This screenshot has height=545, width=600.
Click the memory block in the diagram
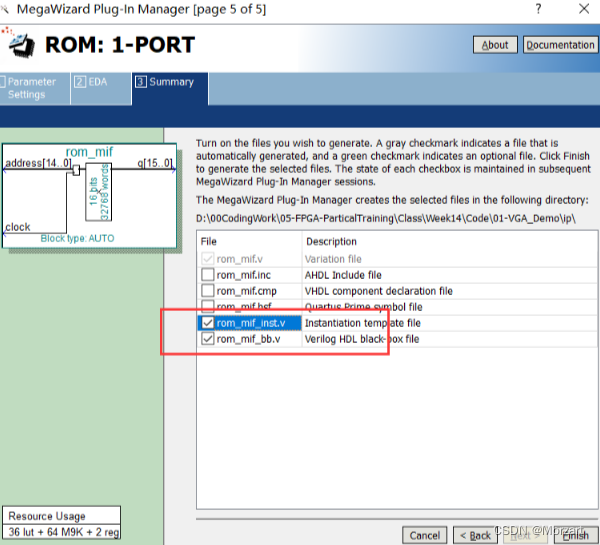tap(98, 192)
